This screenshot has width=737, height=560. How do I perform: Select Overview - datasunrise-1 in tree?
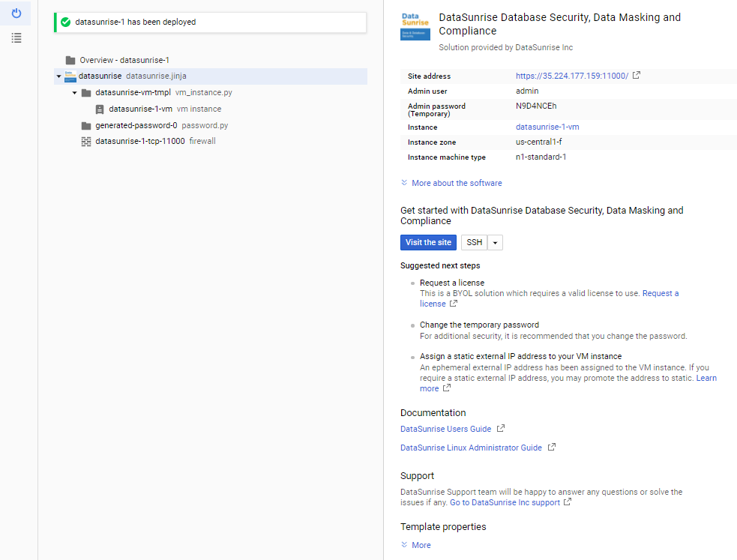124,60
